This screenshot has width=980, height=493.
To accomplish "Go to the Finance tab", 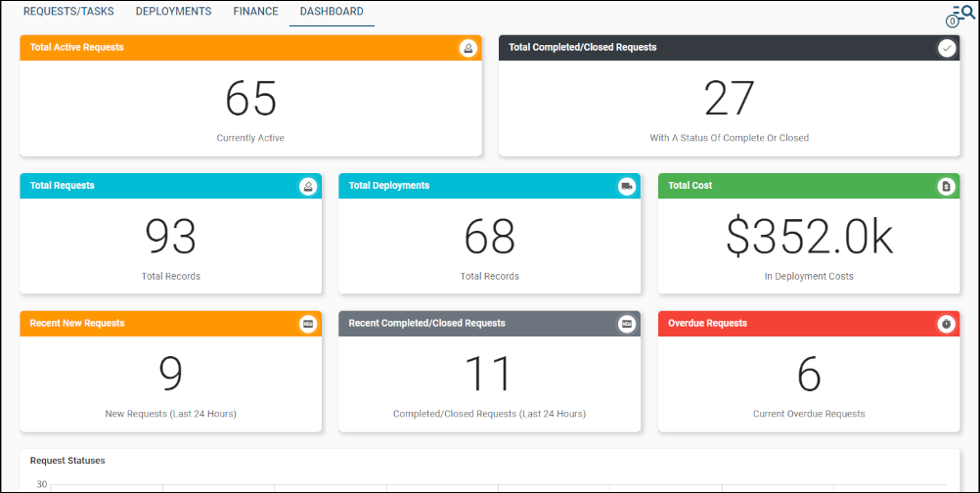I will point(255,12).
